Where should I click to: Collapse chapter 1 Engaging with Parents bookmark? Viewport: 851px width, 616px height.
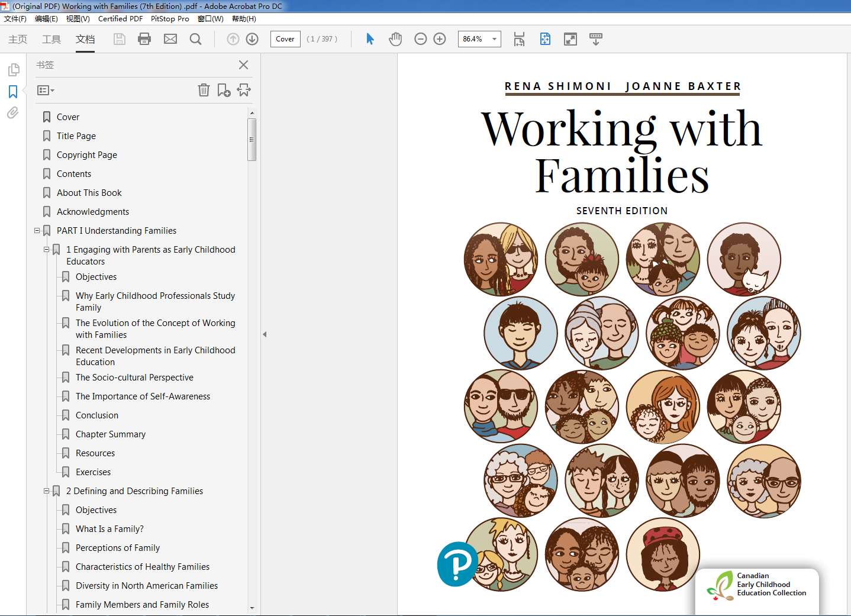(x=47, y=250)
